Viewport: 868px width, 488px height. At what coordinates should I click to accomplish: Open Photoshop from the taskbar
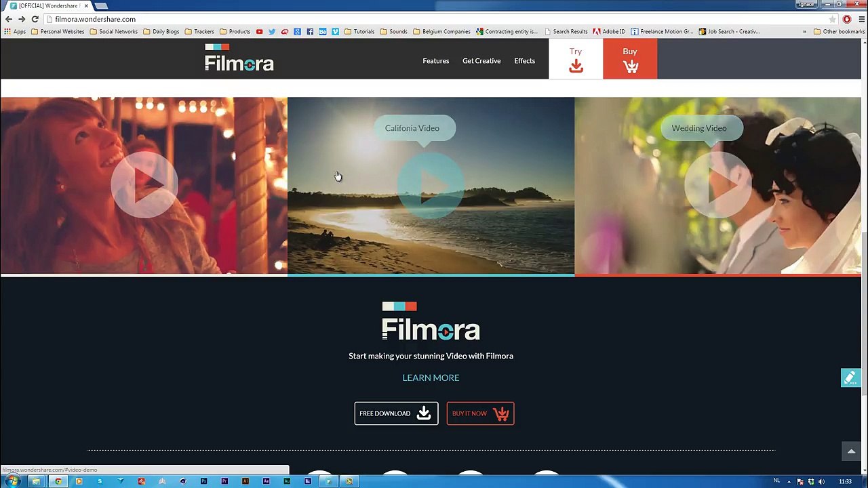pos(203,481)
